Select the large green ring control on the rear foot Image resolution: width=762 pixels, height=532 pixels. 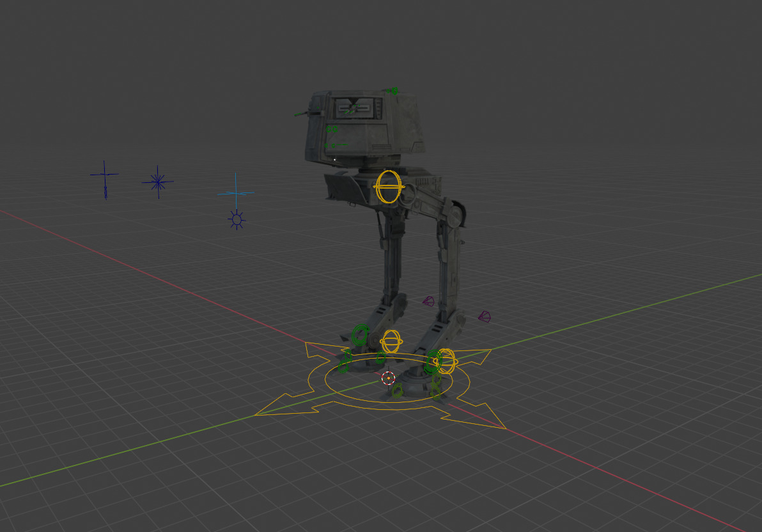pos(360,334)
